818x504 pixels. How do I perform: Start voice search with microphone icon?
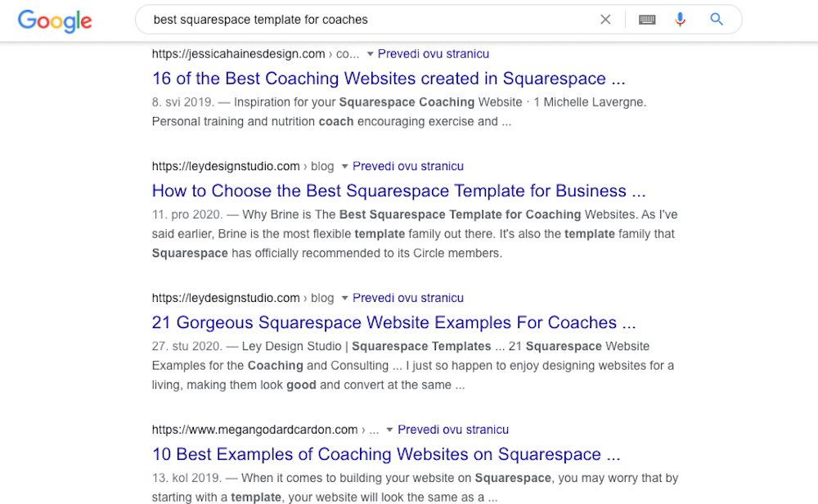(680, 20)
